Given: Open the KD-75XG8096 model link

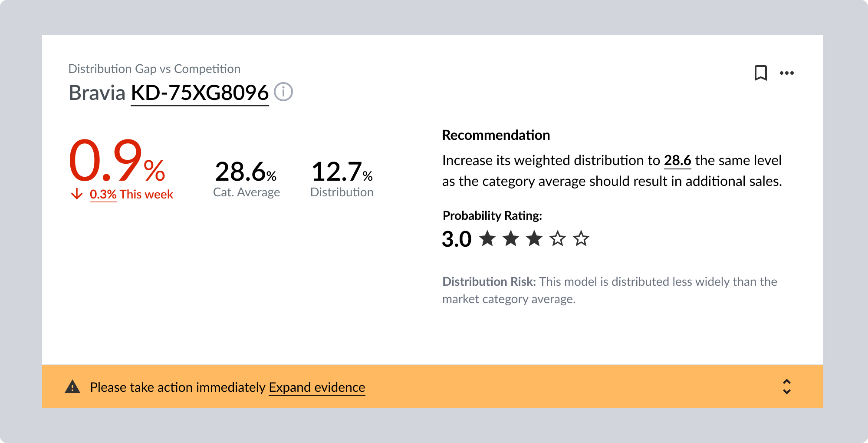Looking at the screenshot, I should pyautogui.click(x=200, y=93).
